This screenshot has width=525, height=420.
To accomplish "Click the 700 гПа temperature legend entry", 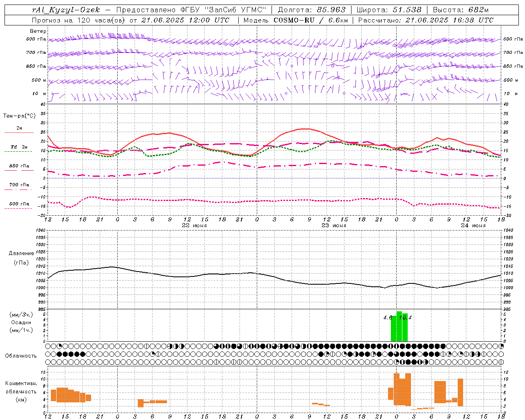I will click(19, 185).
